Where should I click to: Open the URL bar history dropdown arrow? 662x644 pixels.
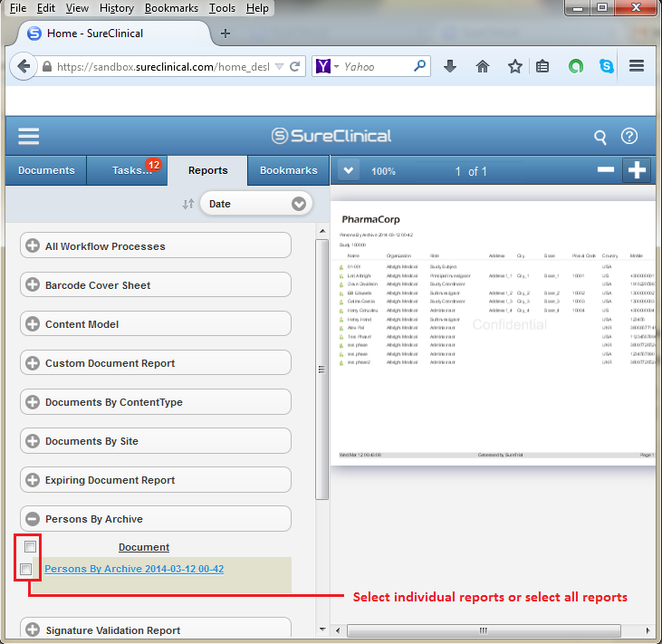(x=279, y=66)
